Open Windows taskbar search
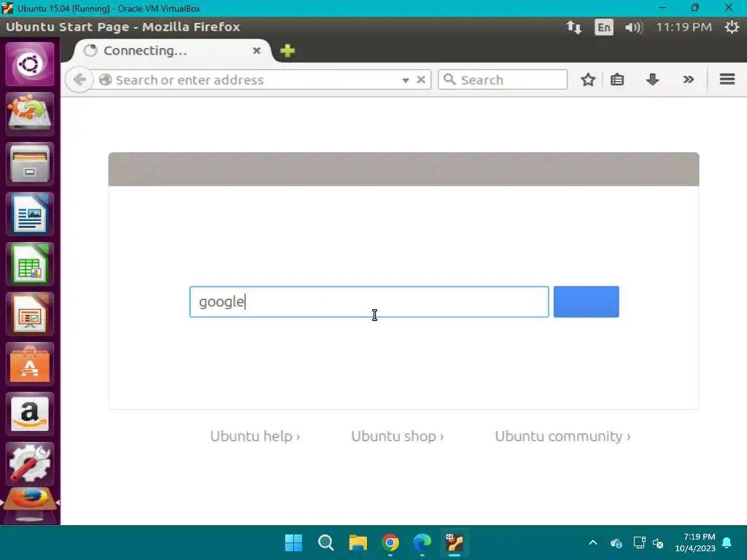The width and height of the screenshot is (747, 560). pos(326,542)
